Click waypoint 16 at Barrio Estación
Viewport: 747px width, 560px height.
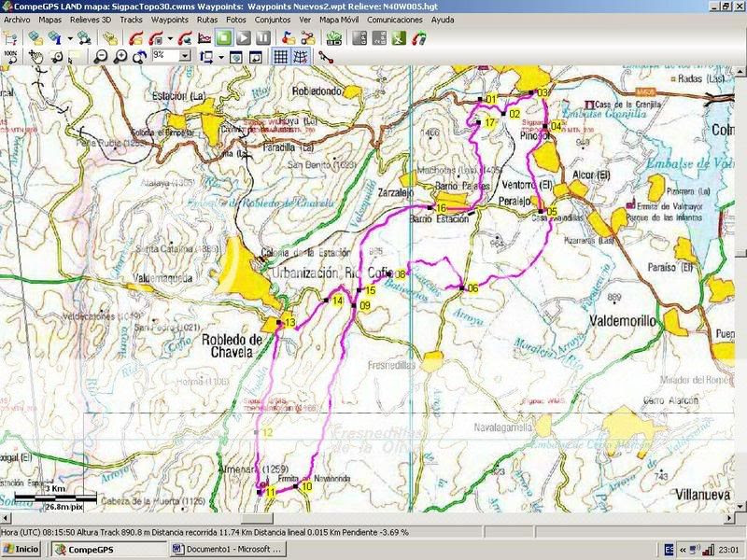coord(430,207)
